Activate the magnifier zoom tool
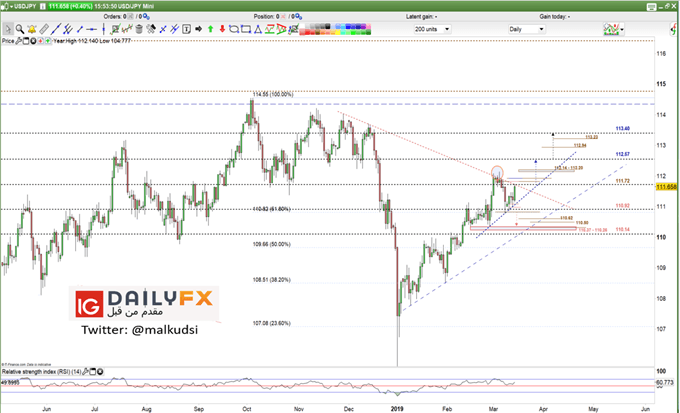 click(20, 29)
